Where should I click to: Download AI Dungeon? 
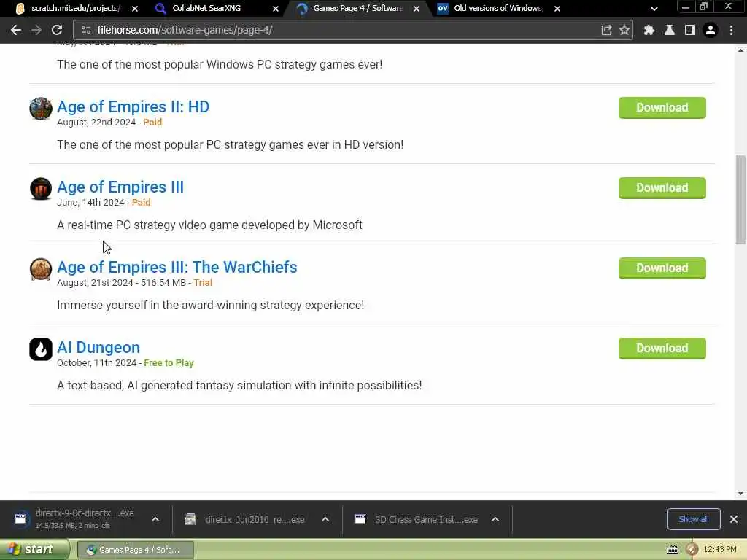click(x=662, y=349)
